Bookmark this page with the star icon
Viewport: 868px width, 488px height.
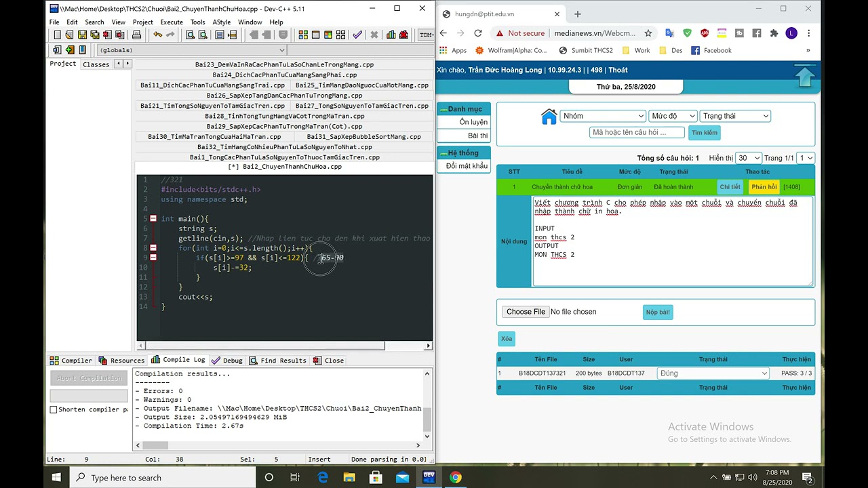coord(648,33)
